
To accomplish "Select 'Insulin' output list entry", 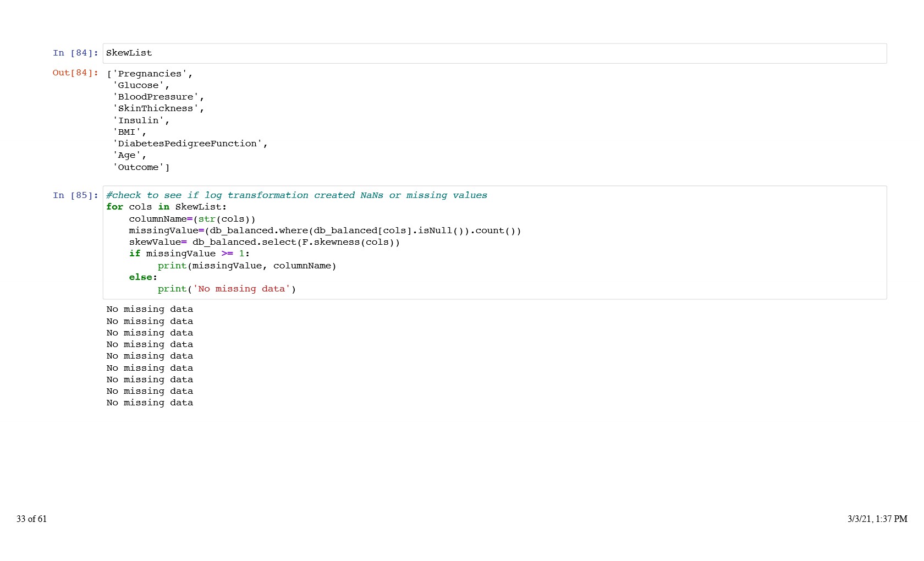I will coord(141,121).
